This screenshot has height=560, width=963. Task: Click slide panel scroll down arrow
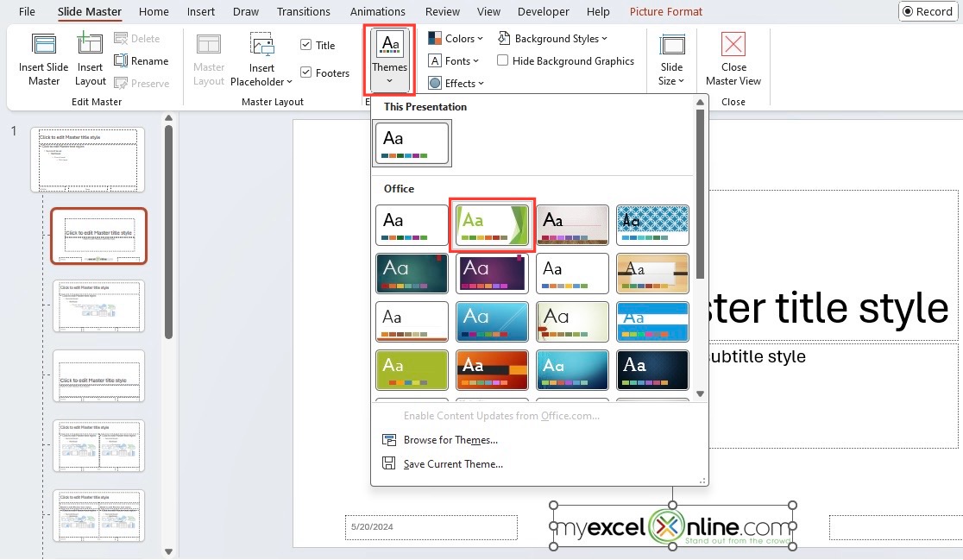tap(168, 551)
